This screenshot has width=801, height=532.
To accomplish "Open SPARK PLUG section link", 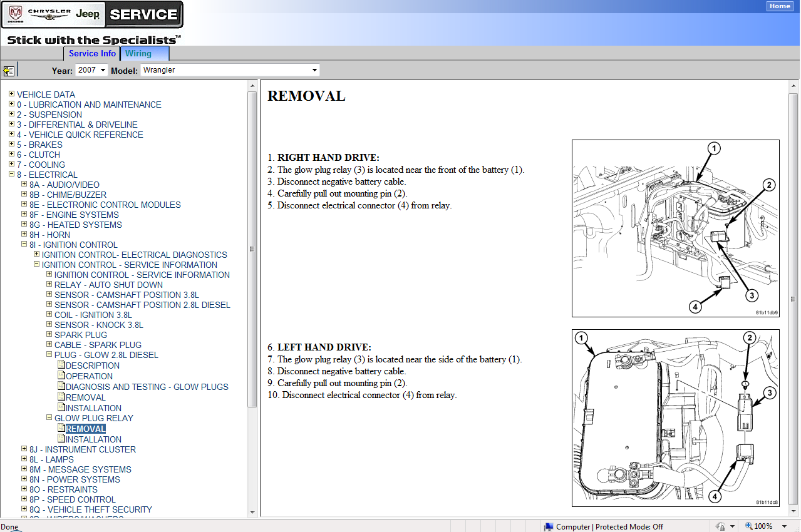I will coord(80,335).
